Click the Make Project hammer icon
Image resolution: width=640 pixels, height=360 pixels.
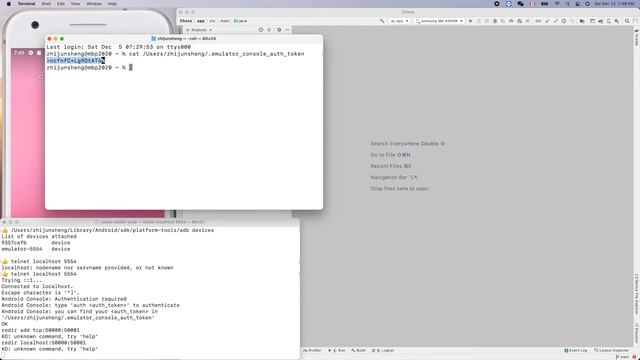coord(382,21)
